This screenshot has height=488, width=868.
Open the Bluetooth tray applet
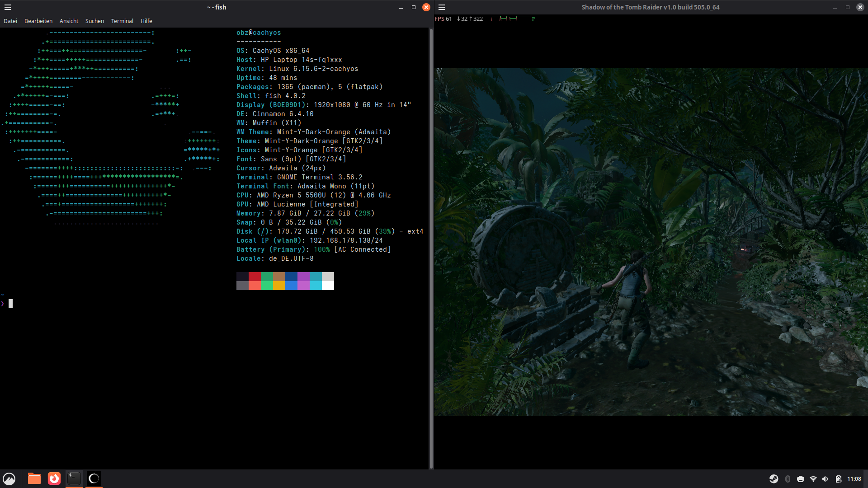788,479
